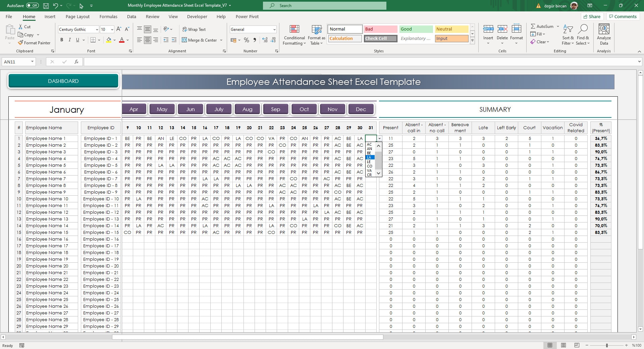The image size is (644, 349).
Task: Open the font size dropdown
Action: [112, 30]
